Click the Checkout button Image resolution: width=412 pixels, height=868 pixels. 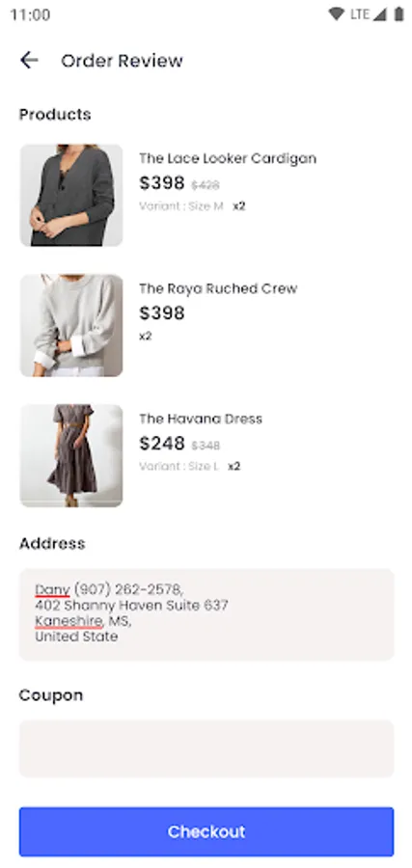tap(206, 831)
